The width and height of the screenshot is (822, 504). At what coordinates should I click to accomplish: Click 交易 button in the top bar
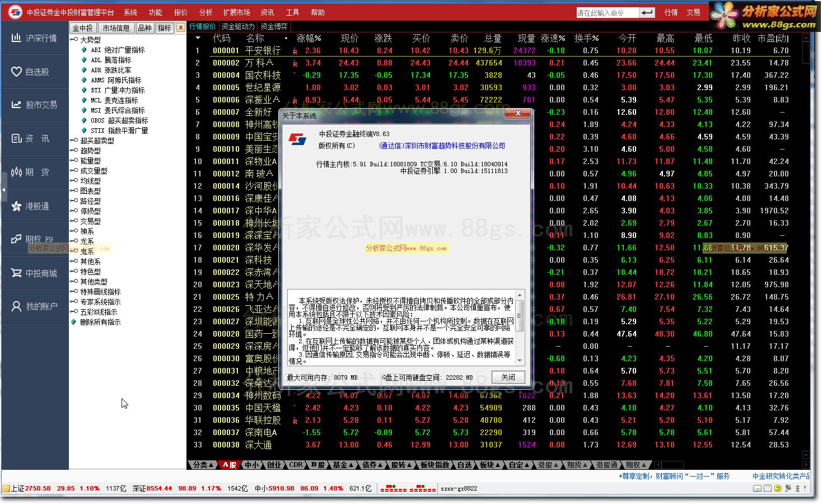click(x=693, y=12)
